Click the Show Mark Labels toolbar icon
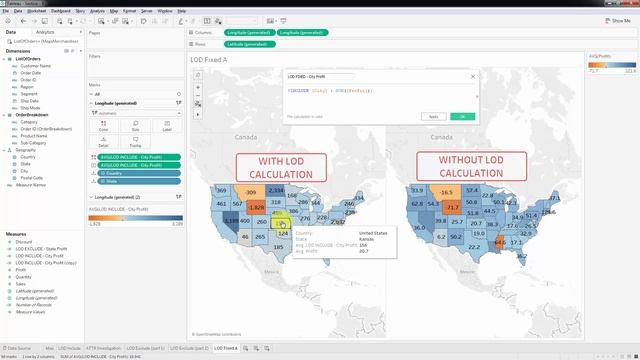 (207, 21)
